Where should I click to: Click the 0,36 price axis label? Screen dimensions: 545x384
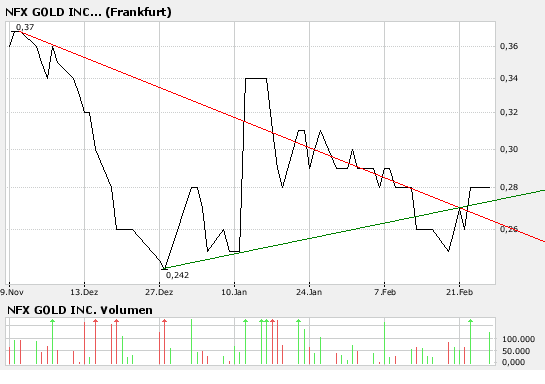[509, 46]
